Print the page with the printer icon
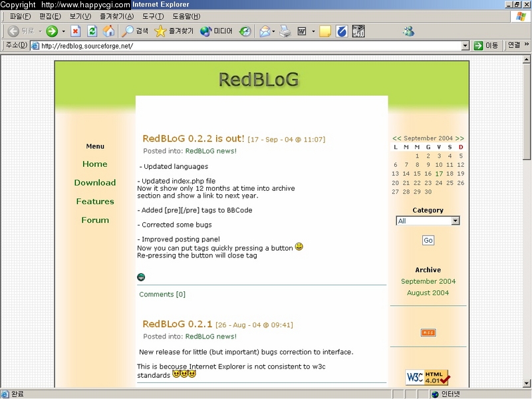Viewport: 532px width, 399px height. click(x=285, y=31)
